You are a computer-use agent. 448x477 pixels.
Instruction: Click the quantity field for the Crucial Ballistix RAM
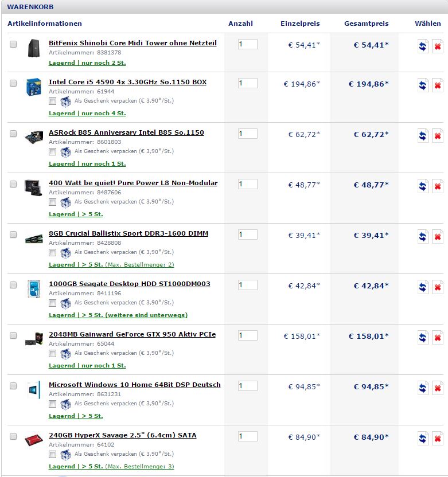(247, 234)
